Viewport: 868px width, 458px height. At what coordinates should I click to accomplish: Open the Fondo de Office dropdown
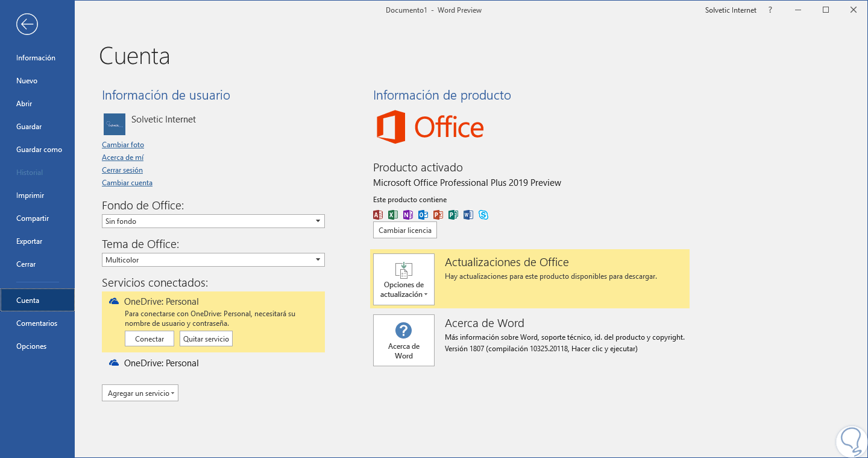213,221
